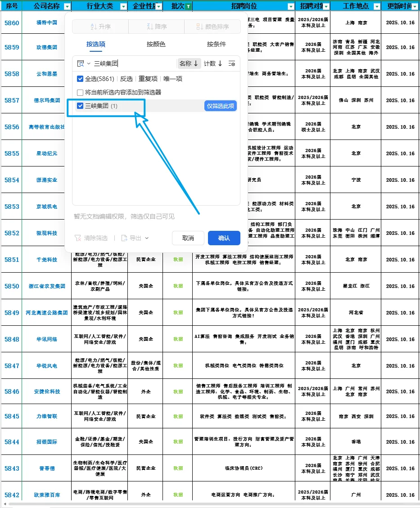This screenshot has height=508, width=420.
Task: Click the green active filter icon on 批次
Action: tap(188, 6)
